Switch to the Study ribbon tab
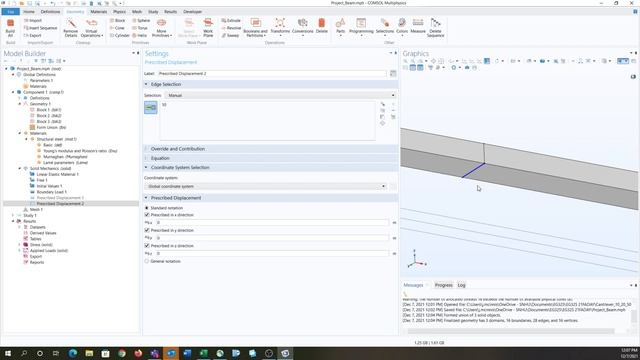This screenshot has height=360, width=640. tap(153, 12)
